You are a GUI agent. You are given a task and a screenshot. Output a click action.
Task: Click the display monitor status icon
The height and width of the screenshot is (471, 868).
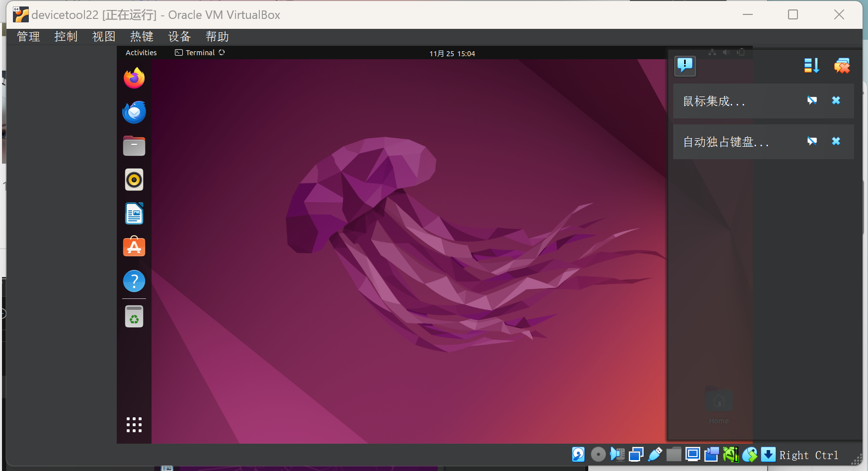(x=693, y=454)
